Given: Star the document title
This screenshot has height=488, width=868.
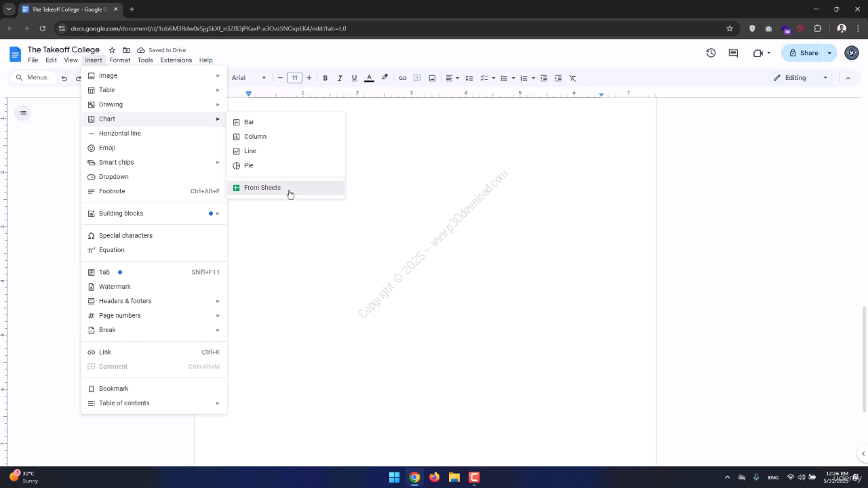Looking at the screenshot, I should (112, 50).
